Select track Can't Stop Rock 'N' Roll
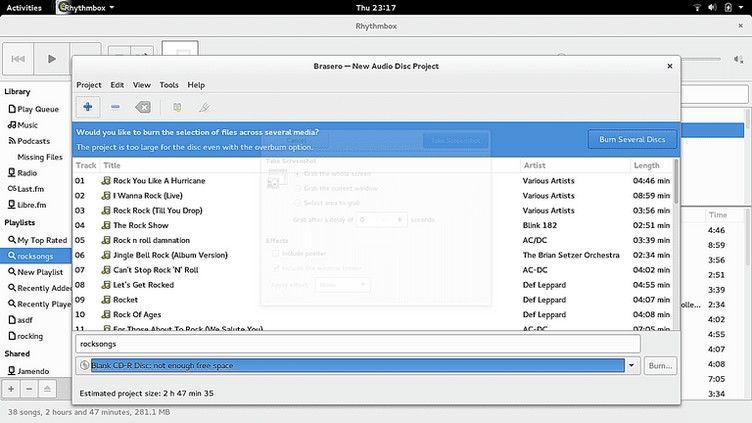 (155, 270)
